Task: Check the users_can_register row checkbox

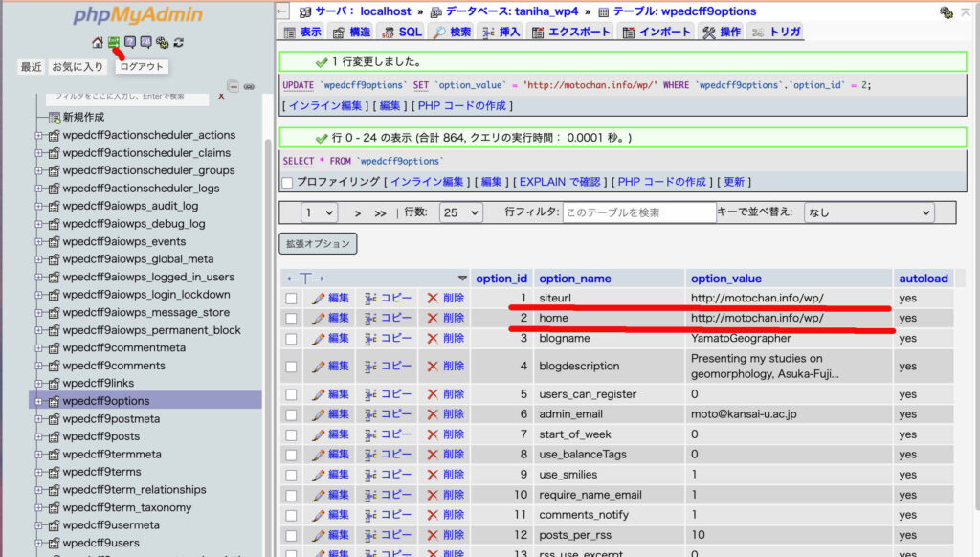Action: (x=291, y=394)
